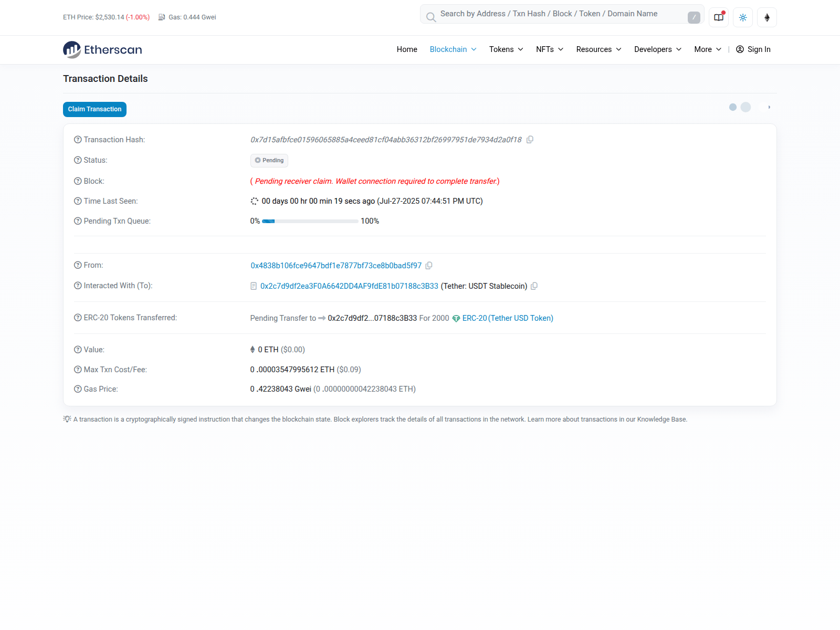The height and width of the screenshot is (630, 840).
Task: Click help icon beside Pending Txn Queue
Action: tap(78, 221)
